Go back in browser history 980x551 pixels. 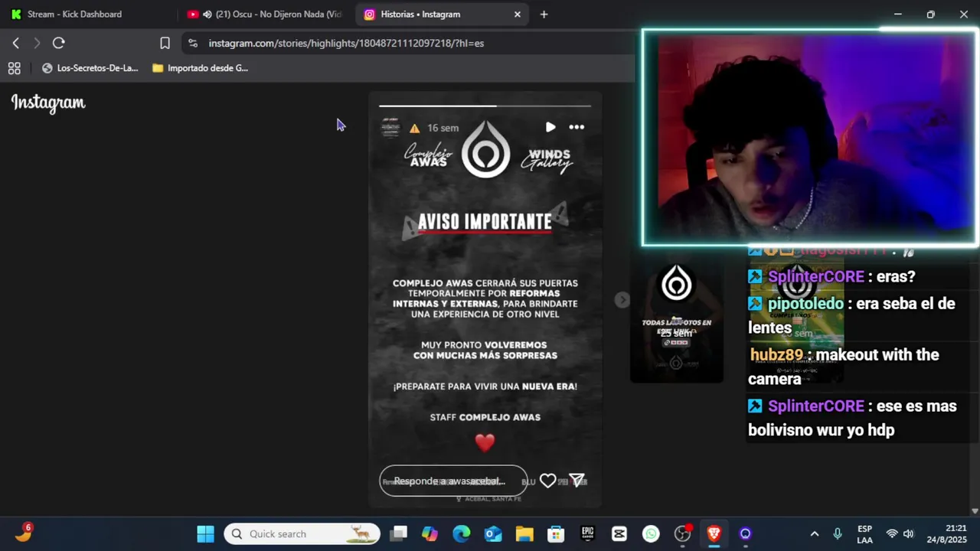coord(16,43)
